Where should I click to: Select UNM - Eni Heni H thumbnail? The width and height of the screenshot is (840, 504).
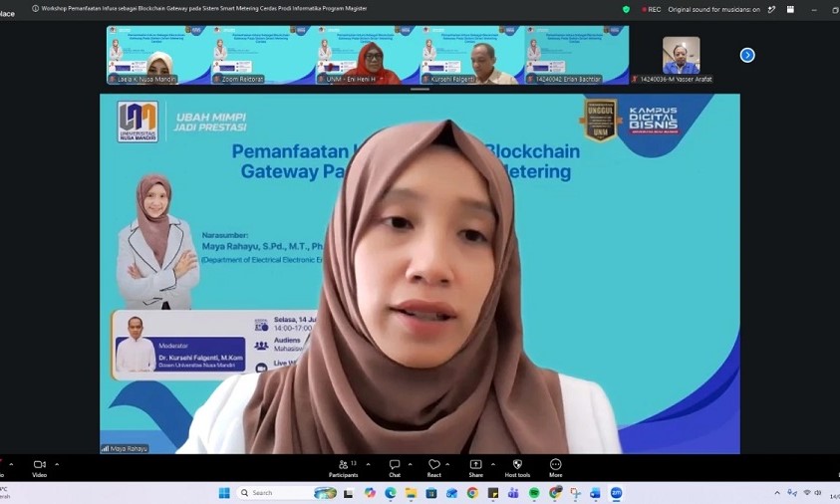368,55
